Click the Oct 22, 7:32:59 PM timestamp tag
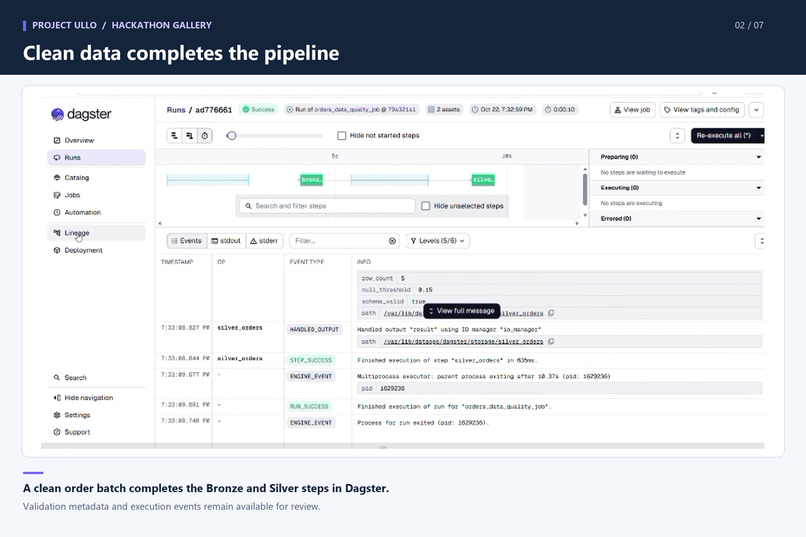 (503, 109)
